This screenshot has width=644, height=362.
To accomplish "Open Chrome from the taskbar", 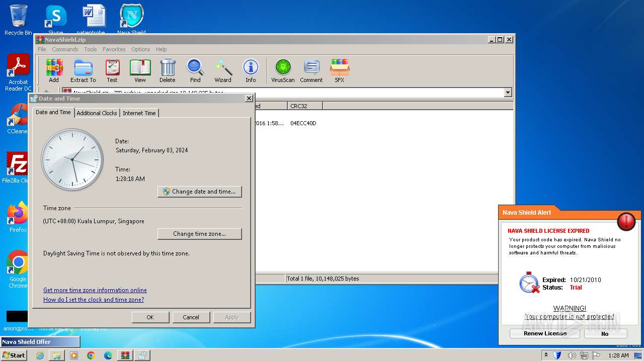I will pyautogui.click(x=91, y=355).
